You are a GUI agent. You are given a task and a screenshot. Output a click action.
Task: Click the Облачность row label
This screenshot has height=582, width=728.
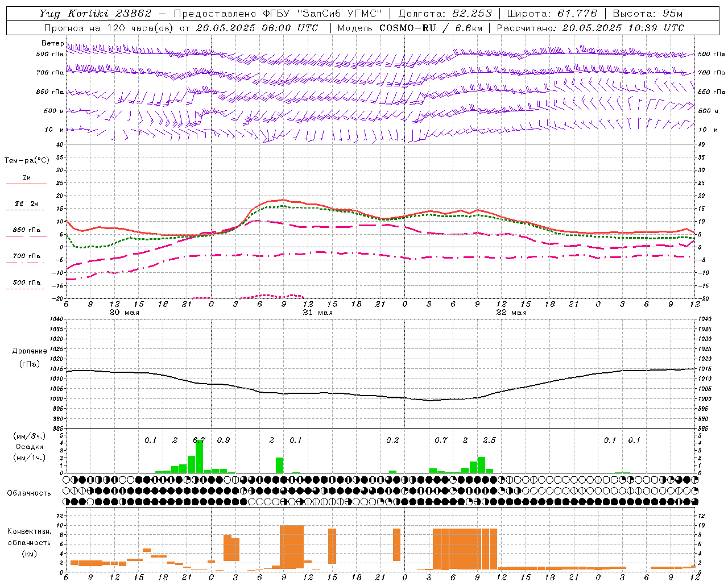29,493
